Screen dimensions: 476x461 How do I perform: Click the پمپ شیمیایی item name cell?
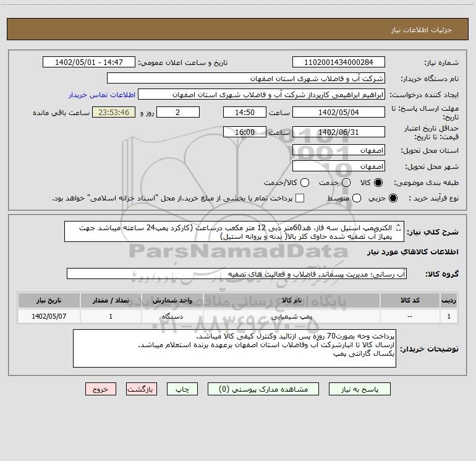pyautogui.click(x=291, y=316)
